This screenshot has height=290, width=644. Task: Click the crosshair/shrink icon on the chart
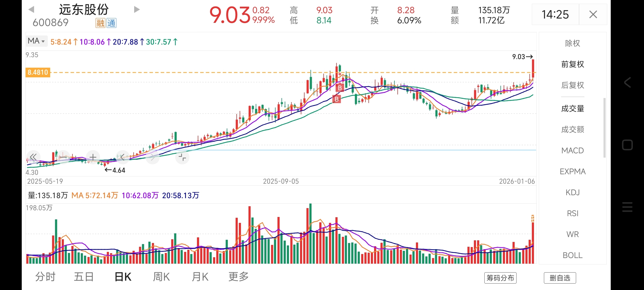coord(182,157)
